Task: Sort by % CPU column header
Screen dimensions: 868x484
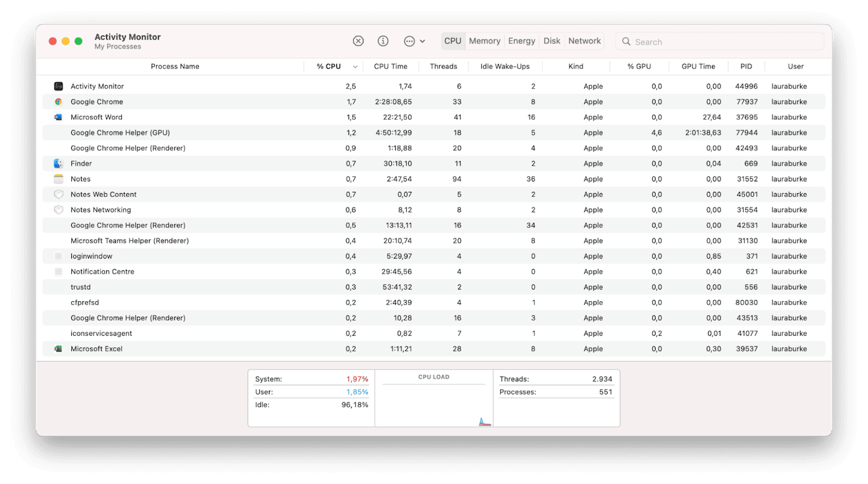Action: (x=328, y=66)
